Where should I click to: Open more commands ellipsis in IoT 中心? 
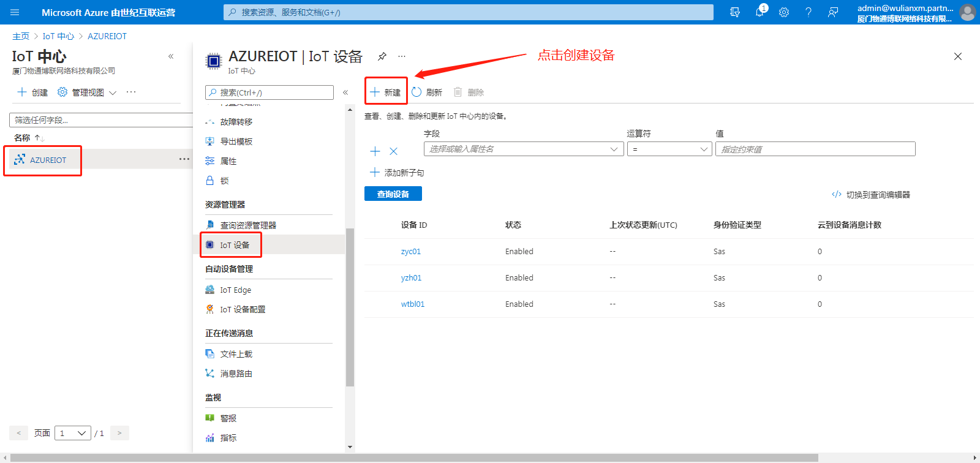tap(131, 92)
